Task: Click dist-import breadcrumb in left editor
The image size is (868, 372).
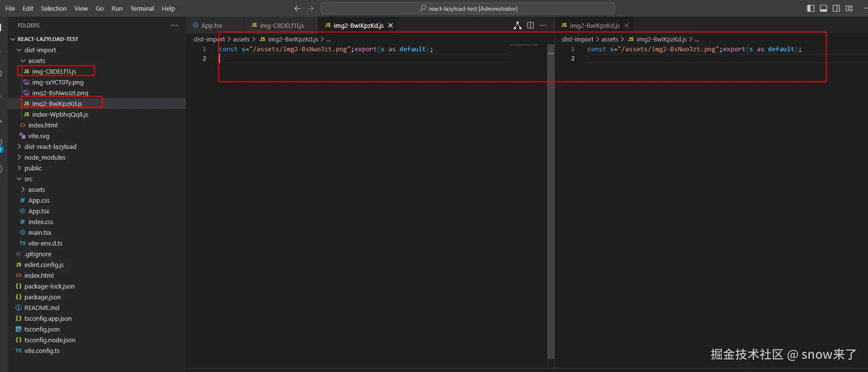Action: point(209,39)
